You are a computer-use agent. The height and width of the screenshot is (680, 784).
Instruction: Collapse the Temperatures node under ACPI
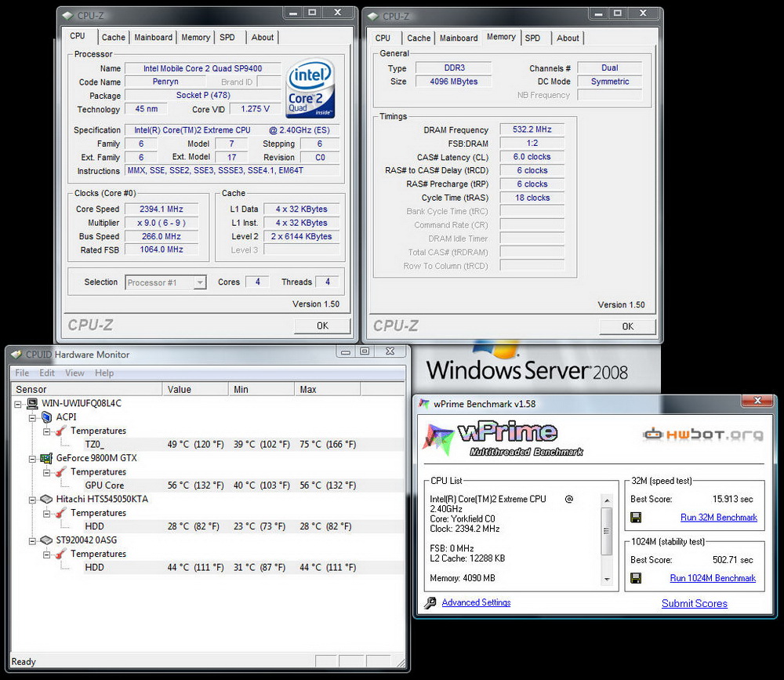pos(46,431)
